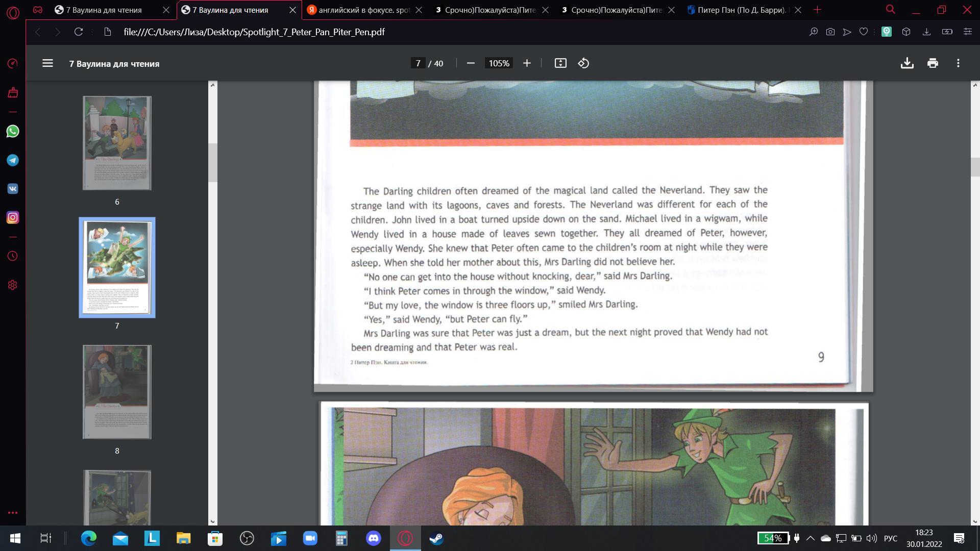
Task: Open the WhatsApp messenger in the sidebar
Action: (13, 131)
